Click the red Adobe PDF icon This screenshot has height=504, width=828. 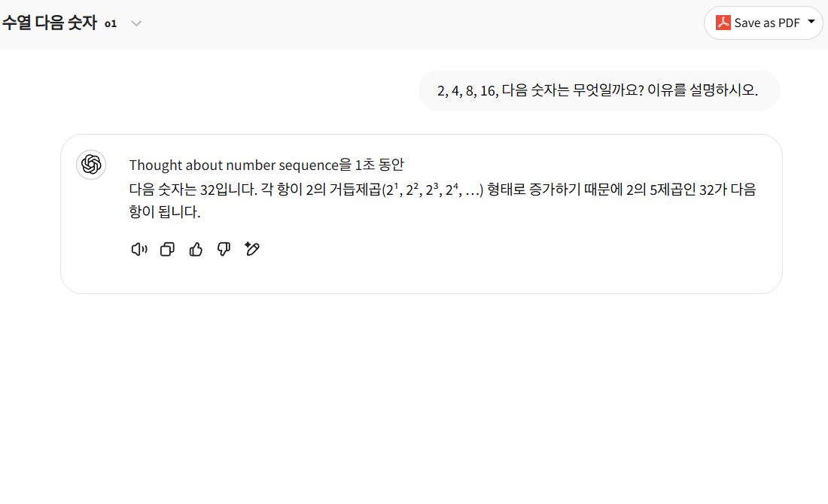pos(722,23)
